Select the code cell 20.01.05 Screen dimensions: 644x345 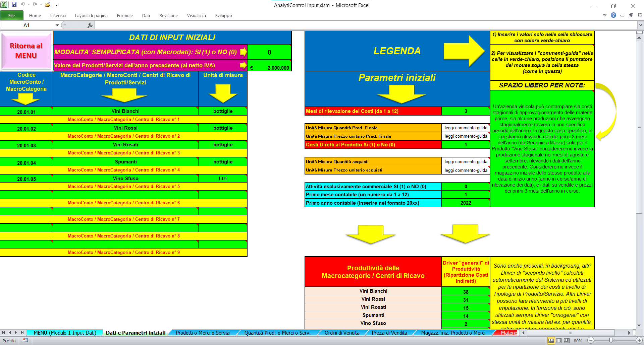(26, 179)
